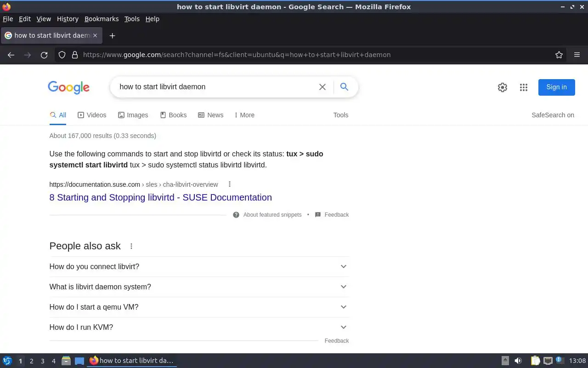Click the removable media eject tray icon

pyautogui.click(x=505, y=361)
